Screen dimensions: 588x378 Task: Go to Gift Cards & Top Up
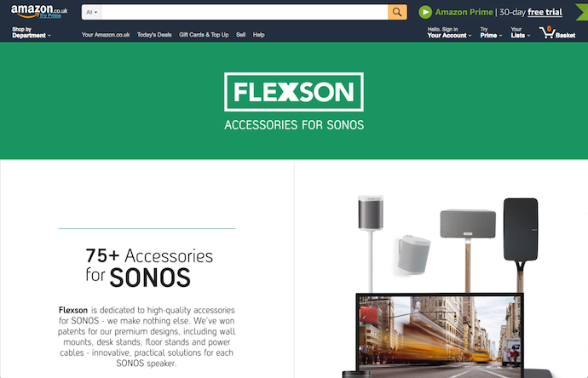[204, 35]
